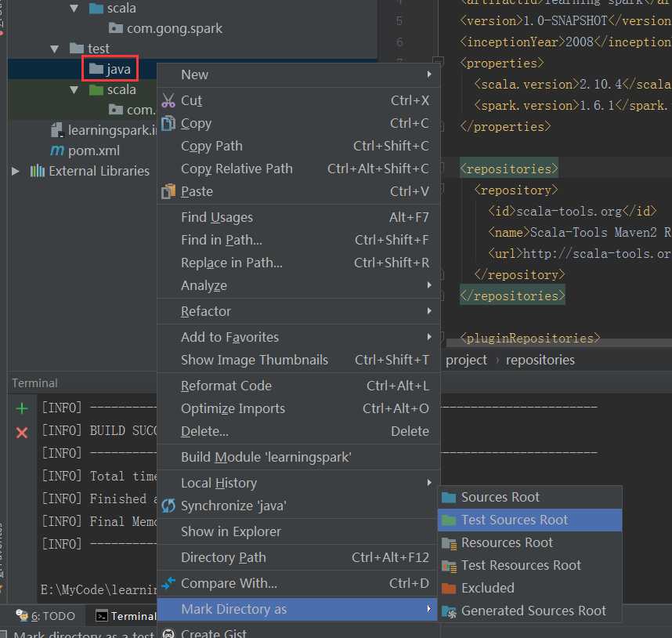Screen dimensions: 672x638
Task: Mark directory as Generated Sources Root
Action: pos(529,611)
